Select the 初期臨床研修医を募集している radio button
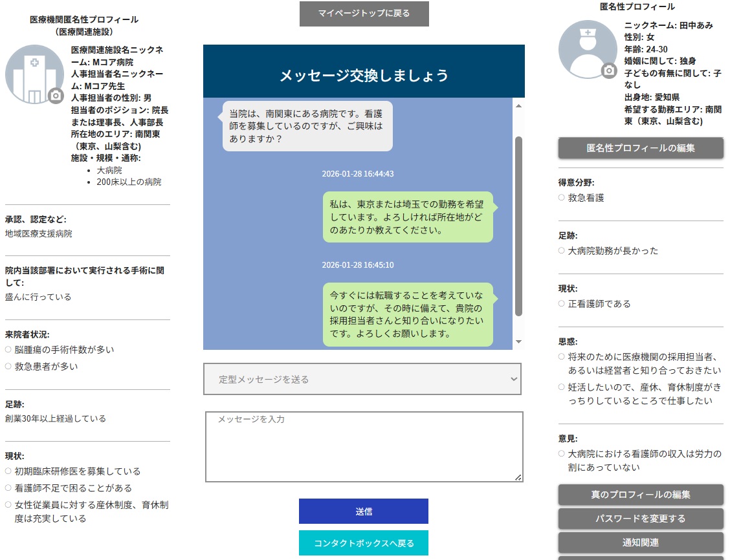The image size is (730, 560). tap(6, 471)
